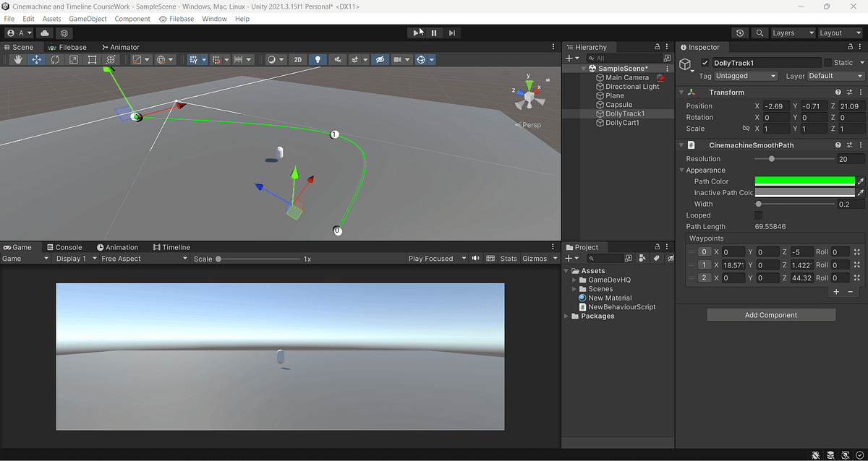The height and width of the screenshot is (461, 868).
Task: Select the Rotate tool
Action: tap(55, 59)
